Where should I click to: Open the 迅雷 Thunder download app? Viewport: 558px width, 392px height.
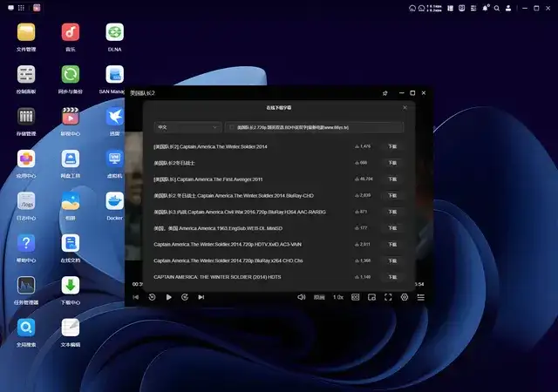pyautogui.click(x=114, y=117)
